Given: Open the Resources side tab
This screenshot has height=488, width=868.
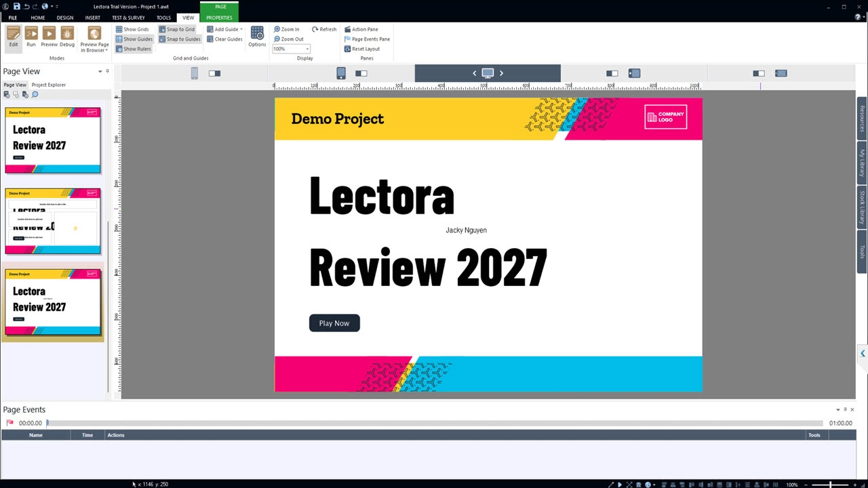Looking at the screenshot, I should pos(862,119).
